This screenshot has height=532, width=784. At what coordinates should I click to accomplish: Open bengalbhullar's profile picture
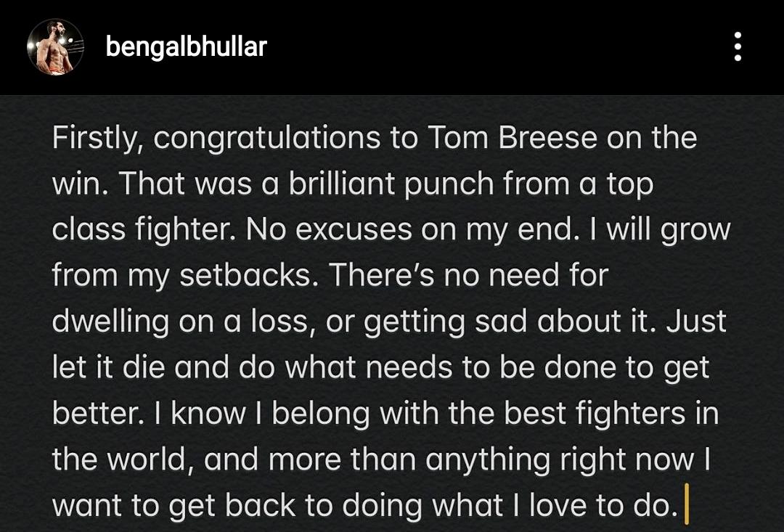pyautogui.click(x=55, y=46)
